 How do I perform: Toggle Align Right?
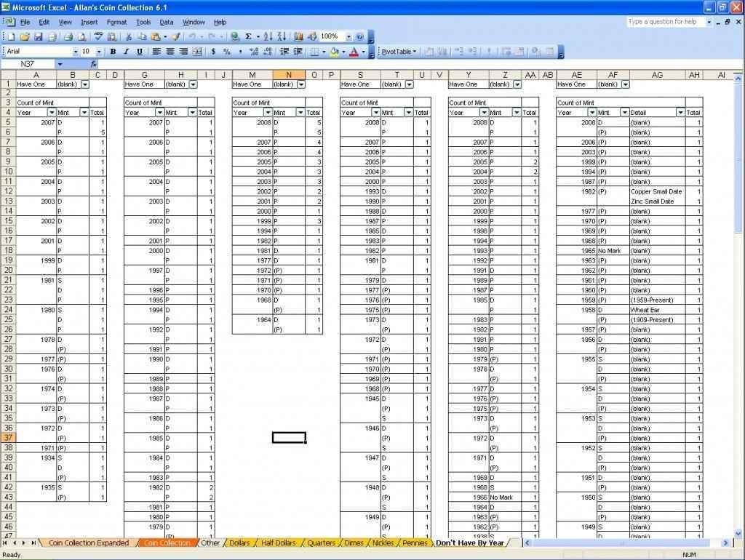tap(183, 52)
